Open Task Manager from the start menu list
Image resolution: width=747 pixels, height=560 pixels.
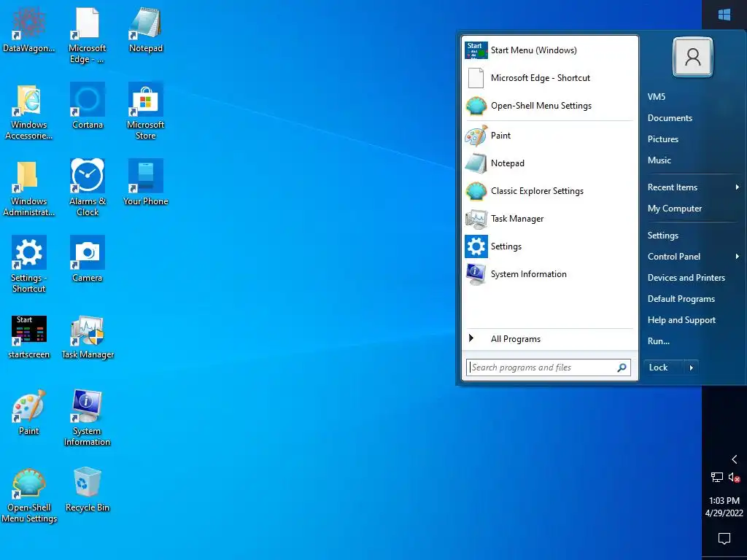tap(550, 219)
